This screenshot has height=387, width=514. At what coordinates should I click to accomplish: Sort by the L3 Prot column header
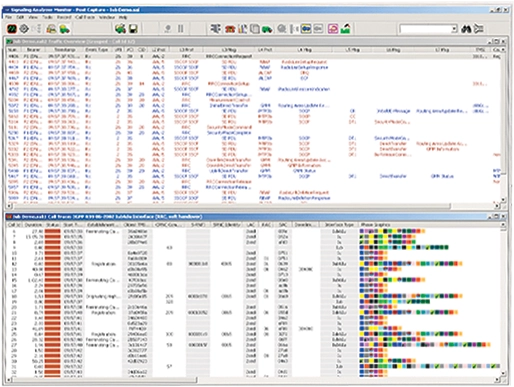(187, 50)
